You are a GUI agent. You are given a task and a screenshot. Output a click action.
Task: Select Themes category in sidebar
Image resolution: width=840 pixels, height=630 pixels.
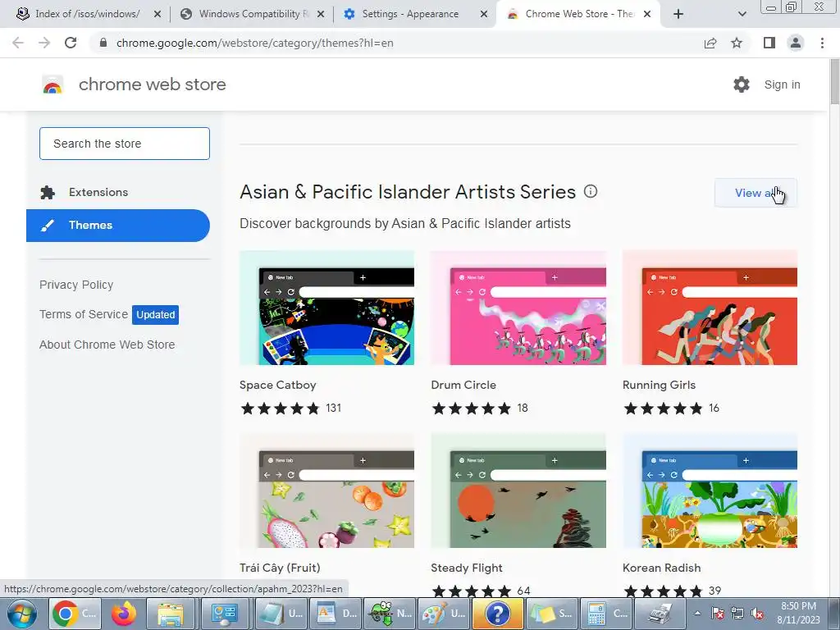118,225
